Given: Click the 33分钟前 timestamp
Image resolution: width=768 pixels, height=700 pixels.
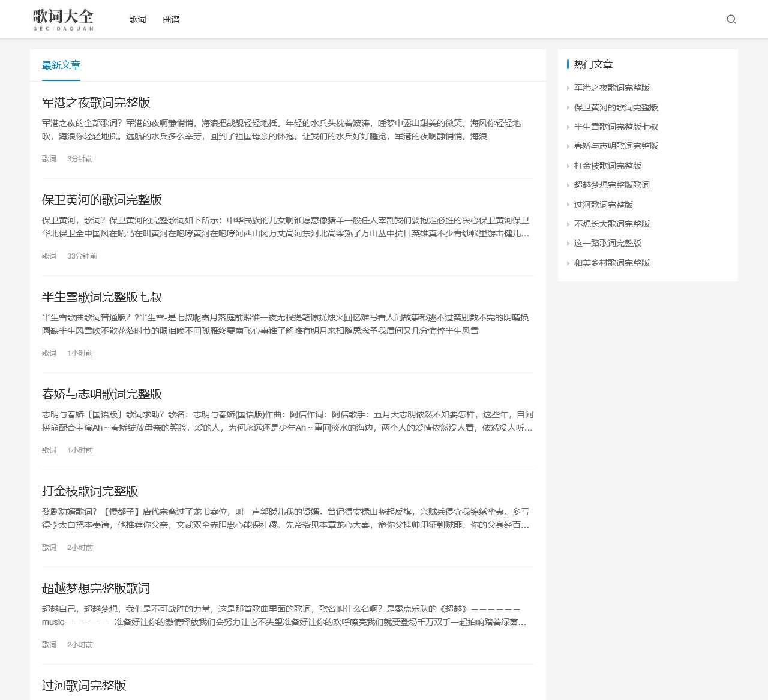Looking at the screenshot, I should point(82,256).
